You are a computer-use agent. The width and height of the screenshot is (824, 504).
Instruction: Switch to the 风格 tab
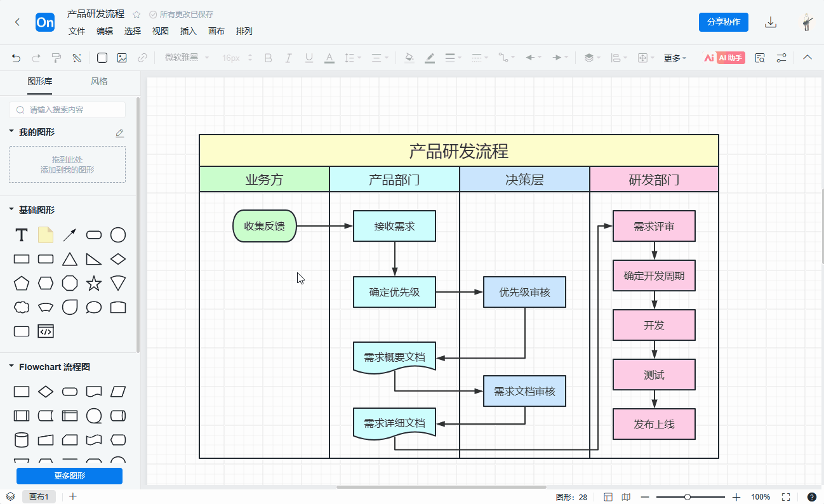coord(99,81)
